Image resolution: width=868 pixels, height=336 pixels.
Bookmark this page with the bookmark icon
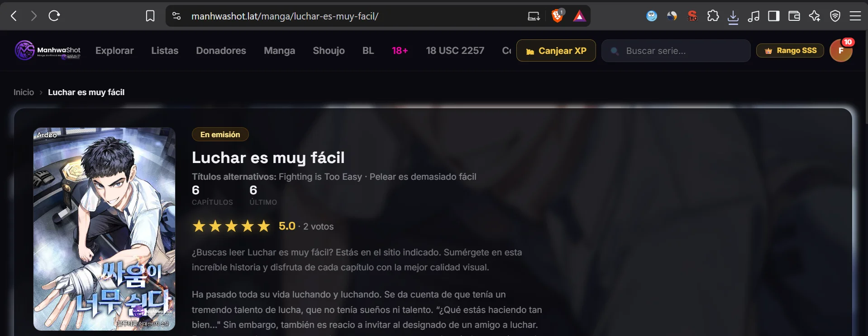click(x=150, y=16)
